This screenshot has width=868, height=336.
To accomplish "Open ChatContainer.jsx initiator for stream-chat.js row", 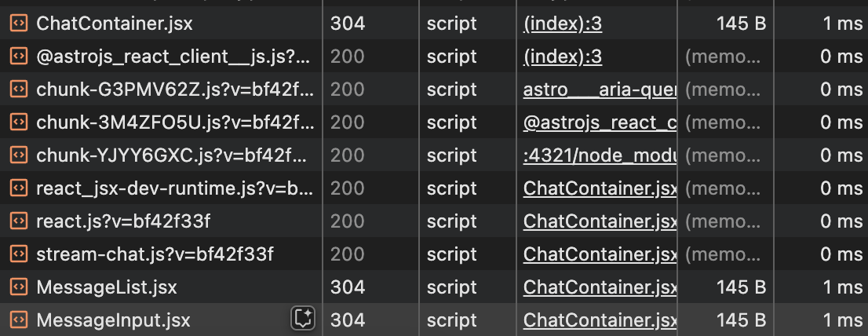I will coord(600,254).
